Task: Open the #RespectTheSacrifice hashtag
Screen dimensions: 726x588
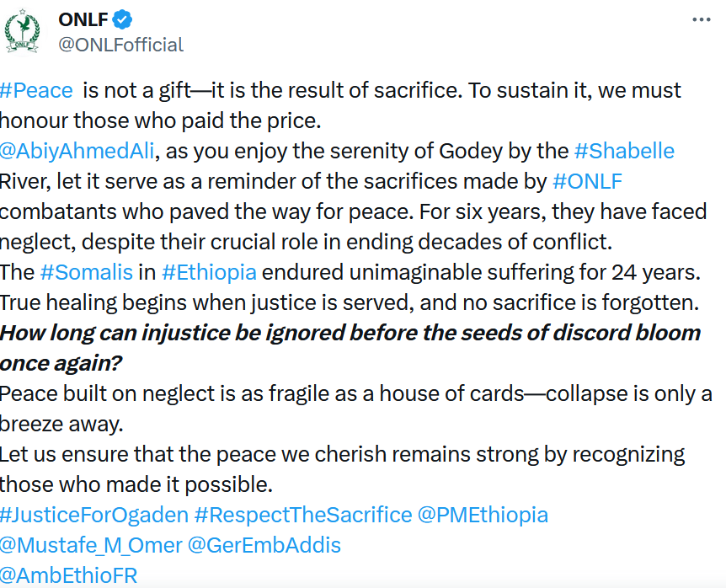Action: (x=303, y=515)
